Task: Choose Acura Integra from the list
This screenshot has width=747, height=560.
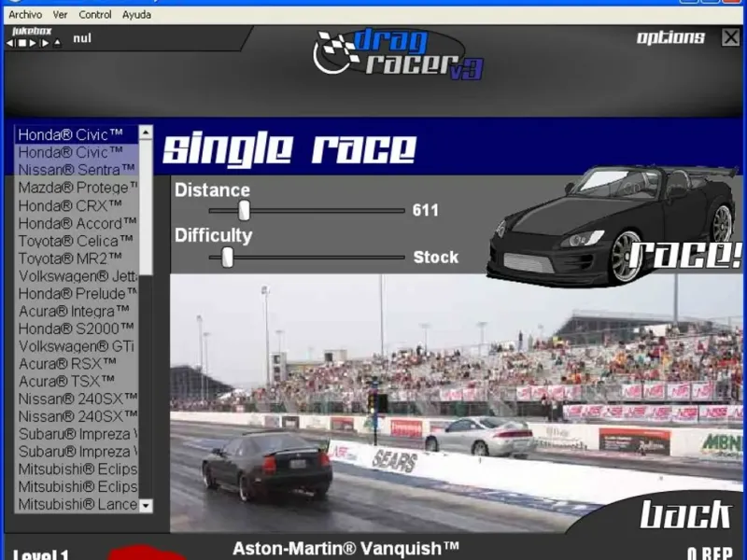Action: tap(77, 312)
